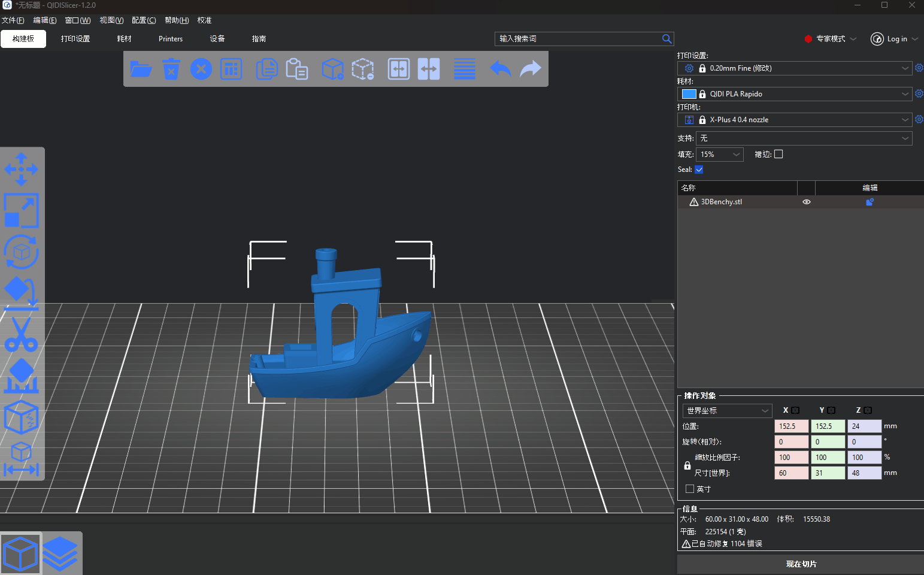Open the QIDI PLA Rapido filament dropdown
The width and height of the screenshot is (924, 575).
point(795,94)
